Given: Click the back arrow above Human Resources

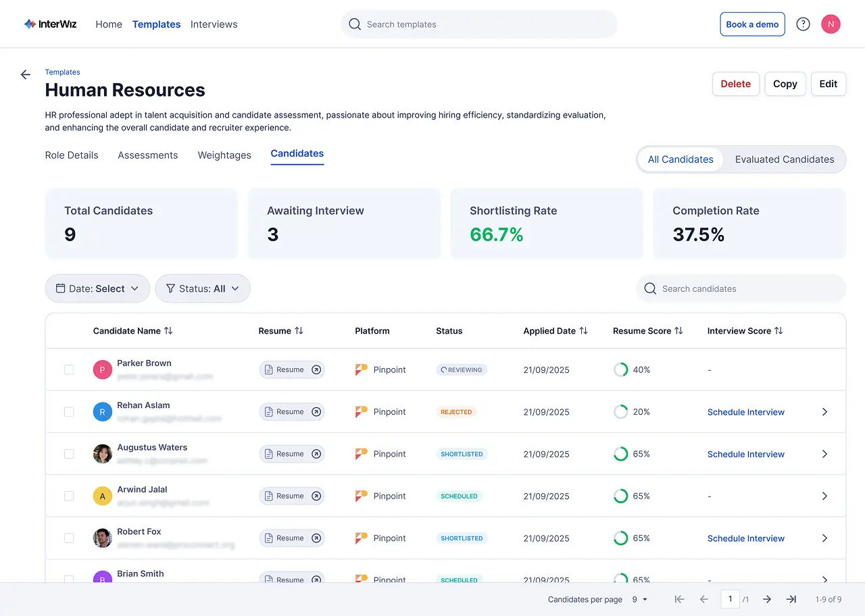Looking at the screenshot, I should (x=25, y=75).
